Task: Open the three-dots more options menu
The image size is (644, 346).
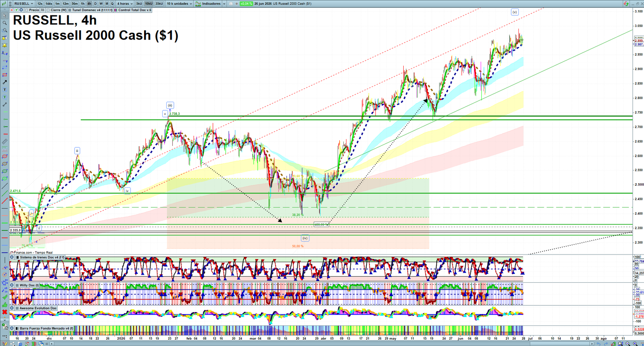Action: click(x=5, y=338)
